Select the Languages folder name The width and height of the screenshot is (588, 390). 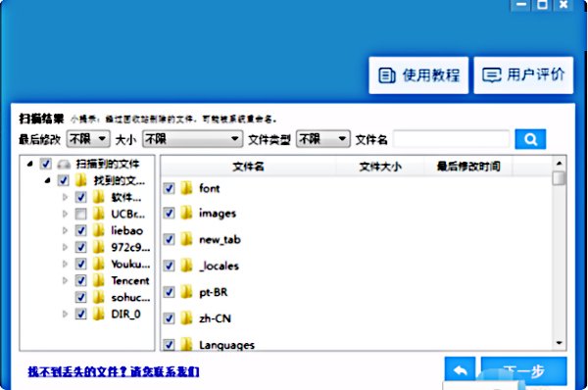point(227,345)
